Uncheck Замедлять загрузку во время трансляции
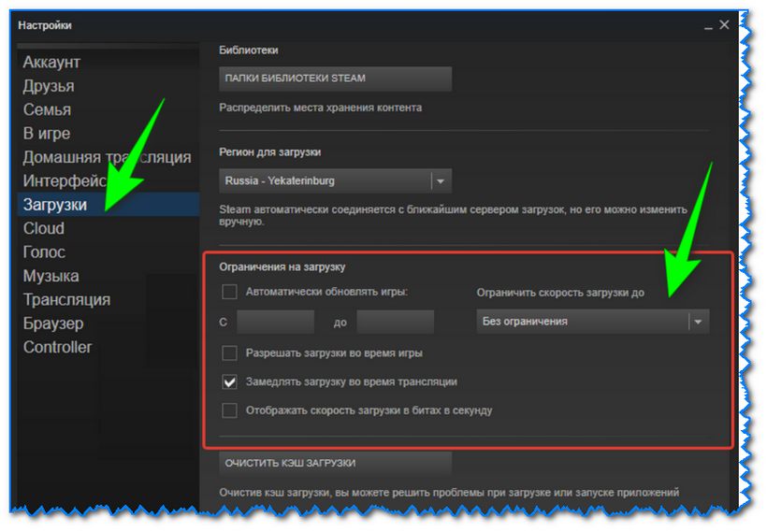Image resolution: width=767 pixels, height=532 pixels. click(x=229, y=381)
